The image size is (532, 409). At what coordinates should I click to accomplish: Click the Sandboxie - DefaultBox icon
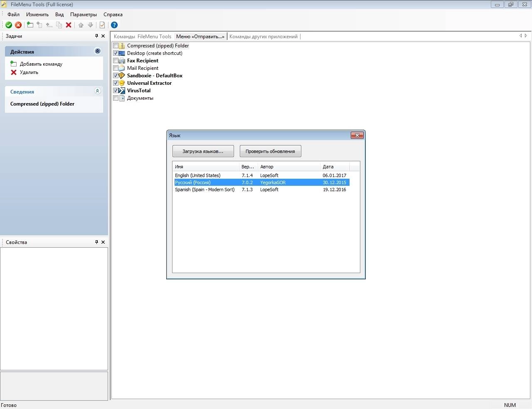(122, 76)
